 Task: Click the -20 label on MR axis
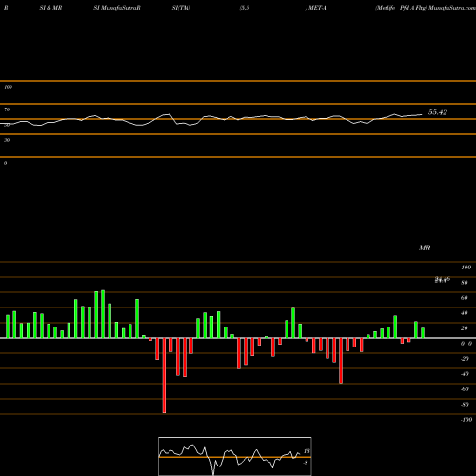point(465,359)
